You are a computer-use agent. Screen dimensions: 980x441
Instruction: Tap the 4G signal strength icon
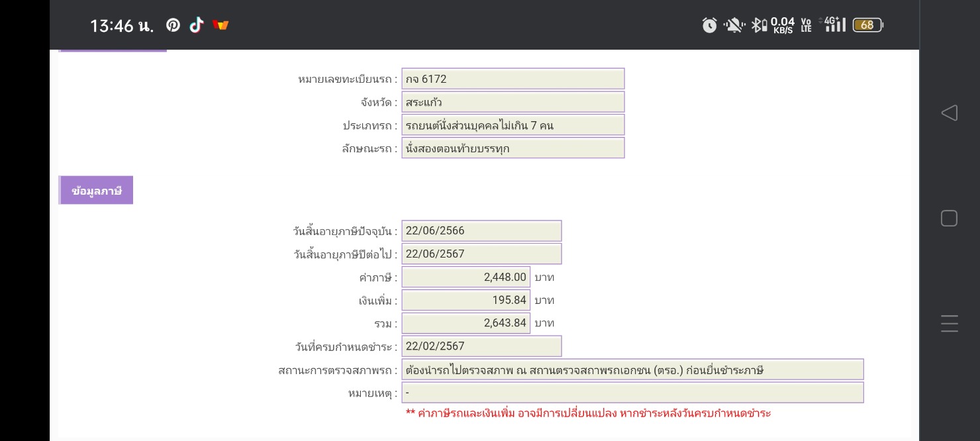(x=833, y=24)
